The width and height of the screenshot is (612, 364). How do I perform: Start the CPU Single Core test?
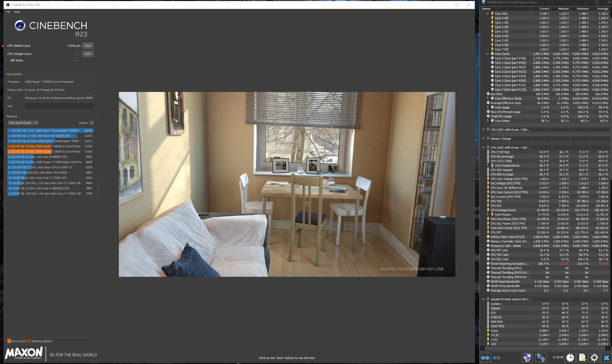[88, 54]
